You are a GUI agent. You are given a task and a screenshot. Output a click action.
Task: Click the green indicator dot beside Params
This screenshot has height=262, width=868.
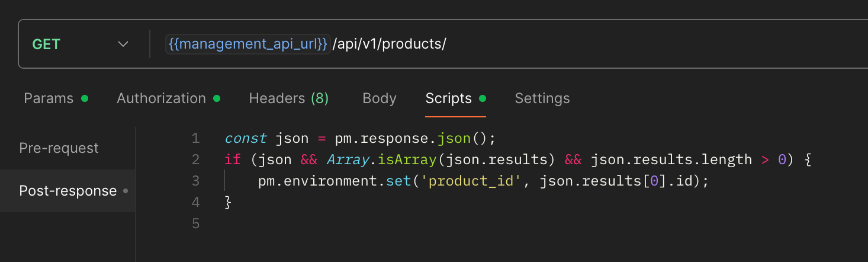(x=85, y=98)
